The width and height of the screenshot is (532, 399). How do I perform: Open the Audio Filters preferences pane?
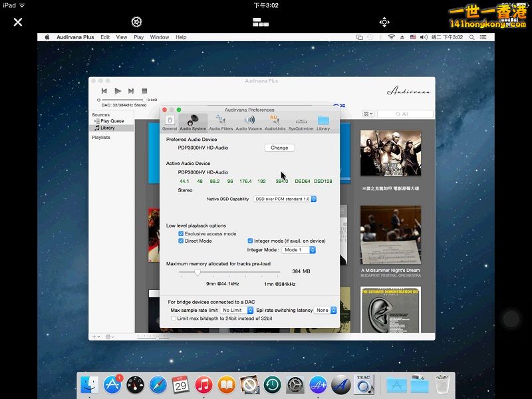pos(221,122)
